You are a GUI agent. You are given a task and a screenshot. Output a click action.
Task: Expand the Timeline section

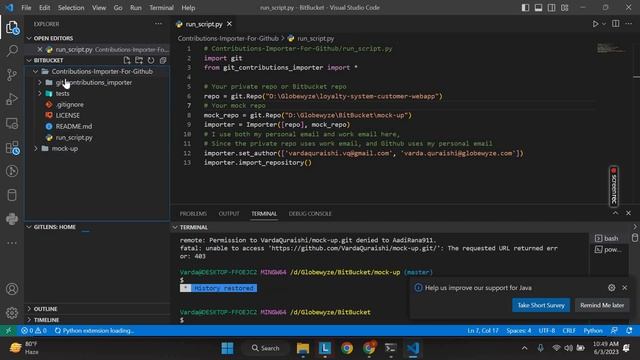[29, 320]
